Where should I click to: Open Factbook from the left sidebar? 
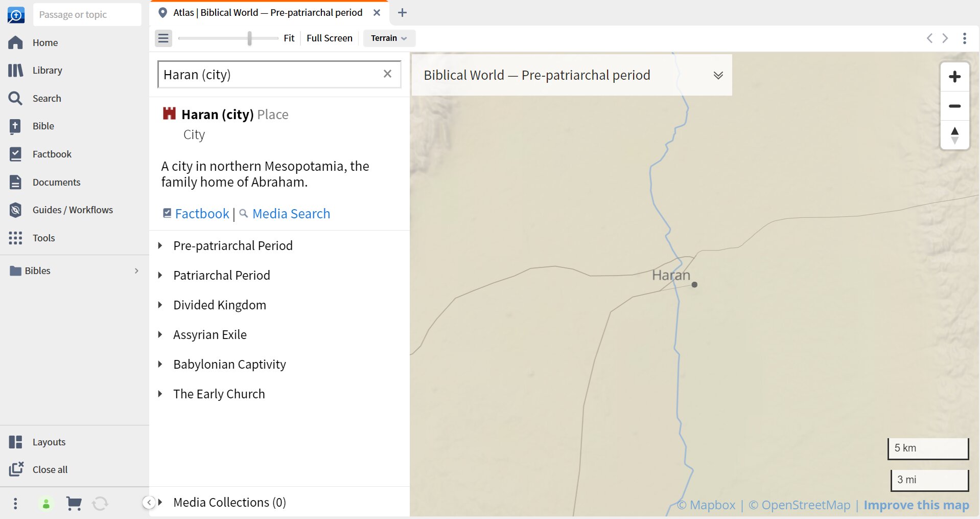point(52,154)
